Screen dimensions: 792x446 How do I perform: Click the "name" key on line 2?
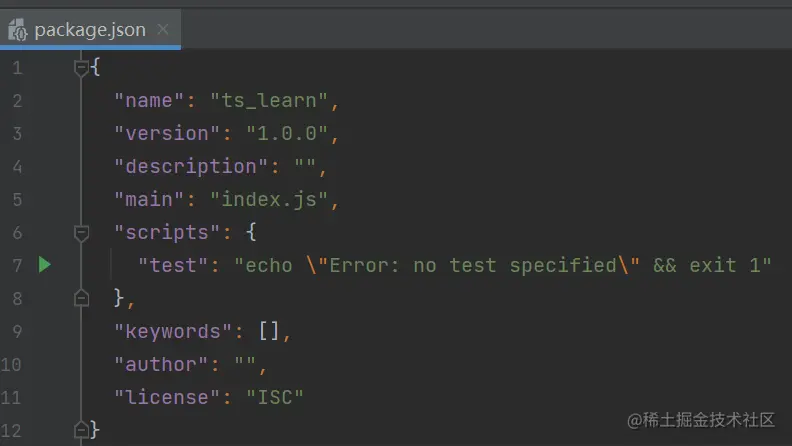pos(148,101)
